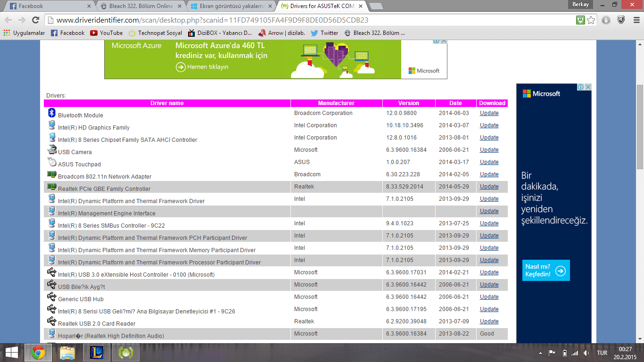The image size is (644, 362).
Task: Click the network card icon beside Broadcom 802.11n
Action: pyautogui.click(x=52, y=174)
